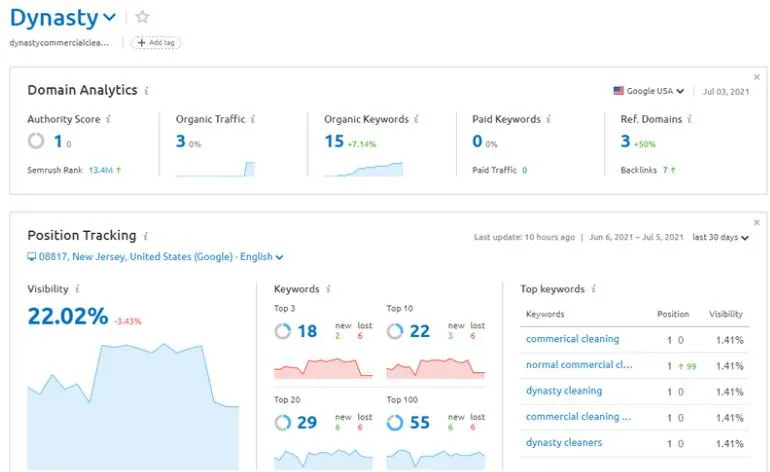Click the Semrush Rank 13.4M value
Image resolution: width=770 pixels, height=472 pixels.
101,170
